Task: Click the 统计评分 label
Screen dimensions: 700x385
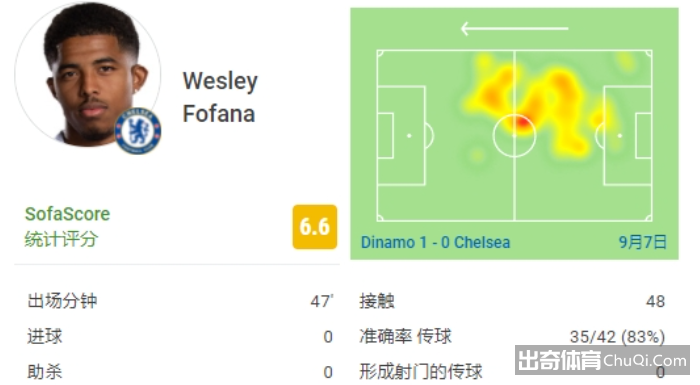Action: (61, 239)
